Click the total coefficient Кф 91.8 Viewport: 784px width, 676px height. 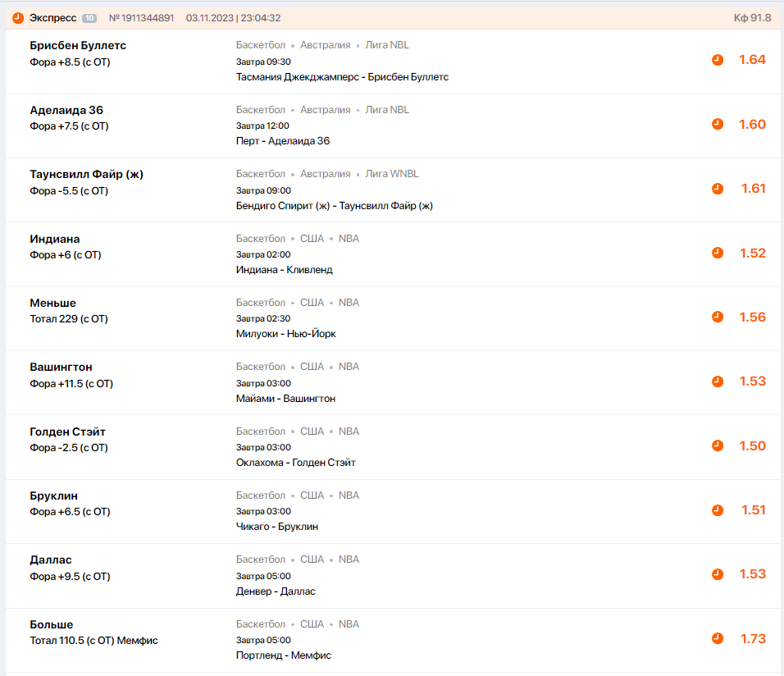[x=753, y=18]
